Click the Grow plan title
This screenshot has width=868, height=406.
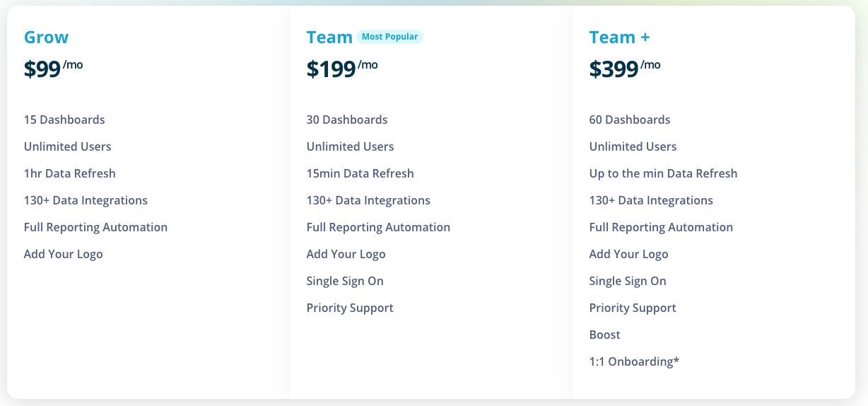pyautogui.click(x=46, y=37)
